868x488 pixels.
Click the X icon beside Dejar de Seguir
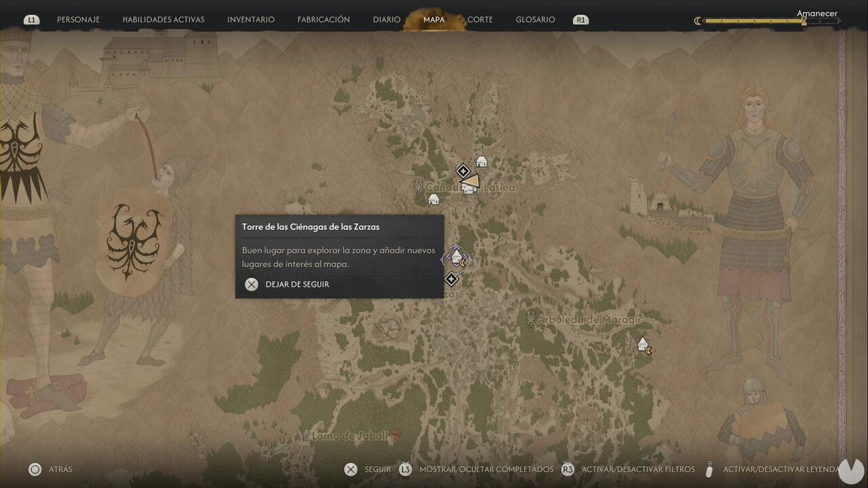(252, 285)
